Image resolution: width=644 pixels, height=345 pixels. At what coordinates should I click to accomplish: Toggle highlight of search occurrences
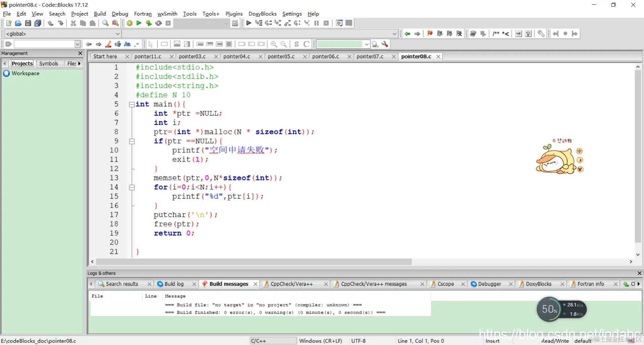tap(108, 44)
